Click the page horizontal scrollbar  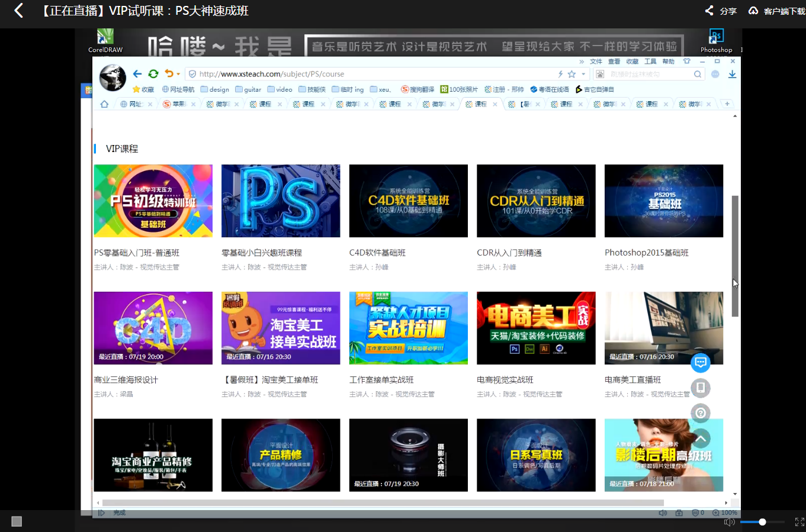tap(383, 502)
